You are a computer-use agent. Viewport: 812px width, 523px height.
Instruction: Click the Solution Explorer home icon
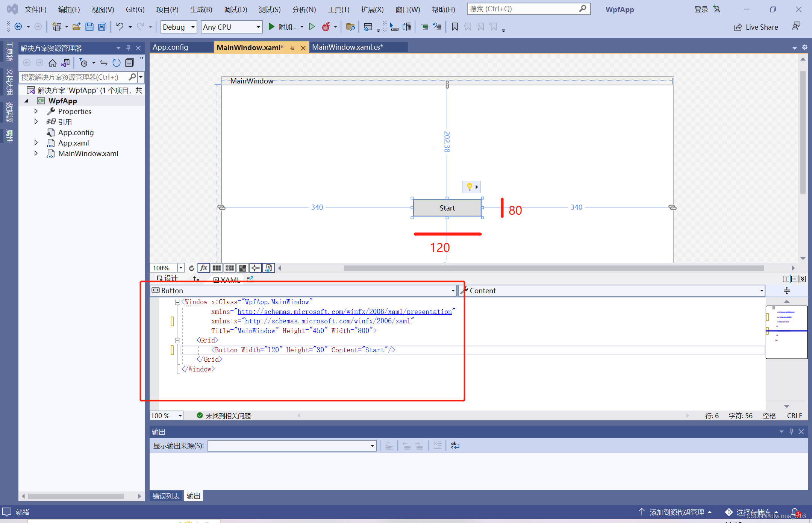point(53,63)
